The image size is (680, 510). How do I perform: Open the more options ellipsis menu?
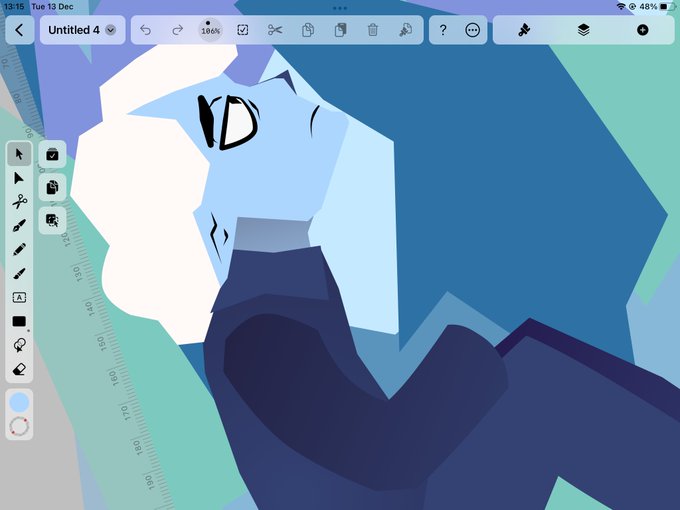coord(472,30)
